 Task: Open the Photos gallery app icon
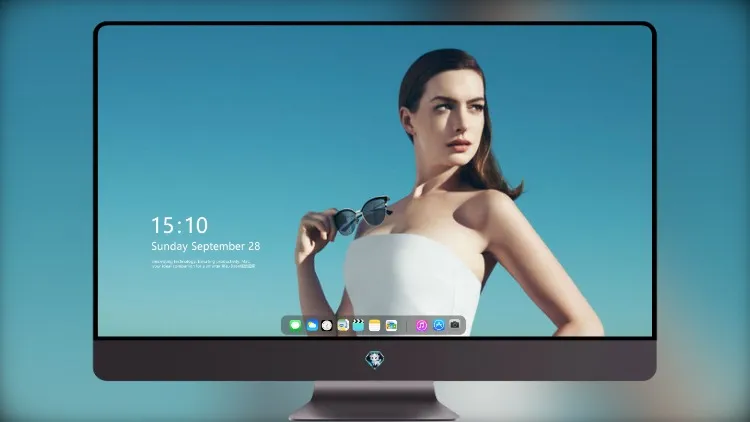391,326
